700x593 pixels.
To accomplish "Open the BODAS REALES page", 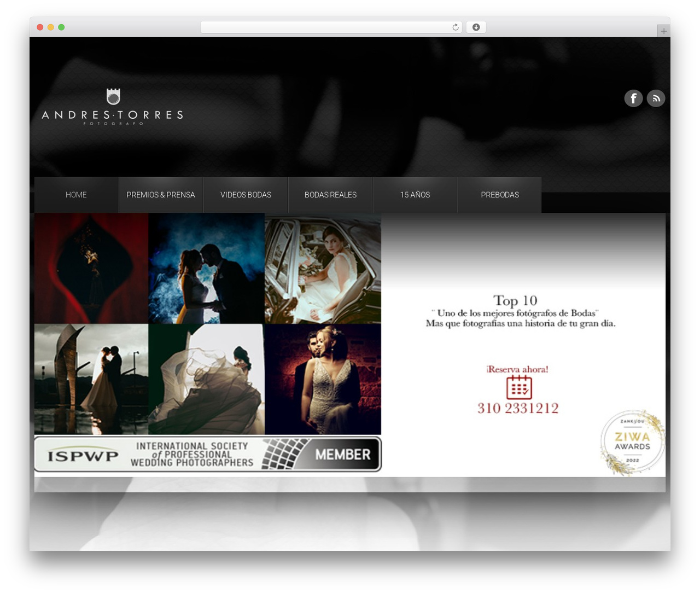I will pos(330,195).
